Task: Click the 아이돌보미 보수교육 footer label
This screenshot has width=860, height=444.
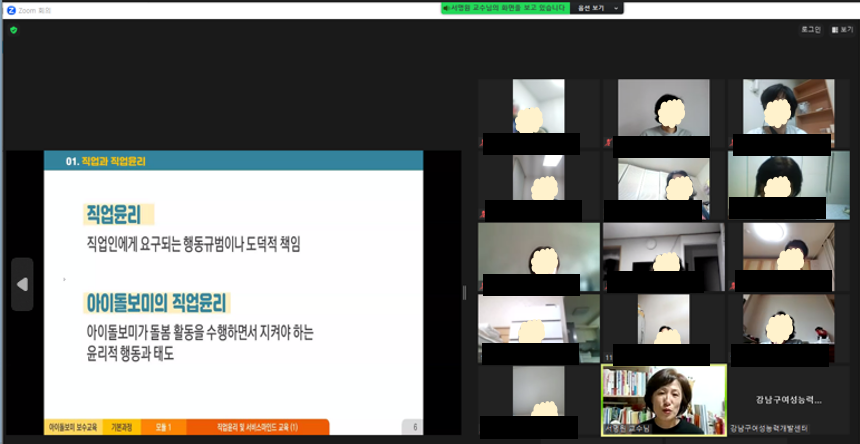Action: pos(73,427)
